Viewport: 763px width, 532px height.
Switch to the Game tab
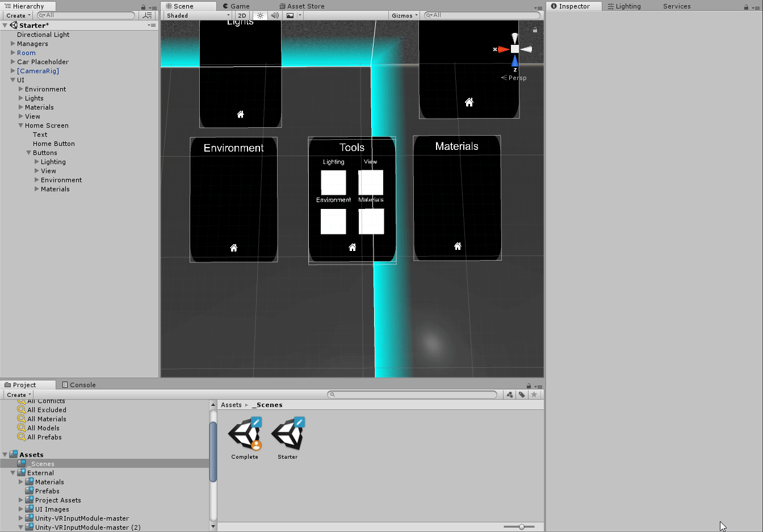(236, 6)
